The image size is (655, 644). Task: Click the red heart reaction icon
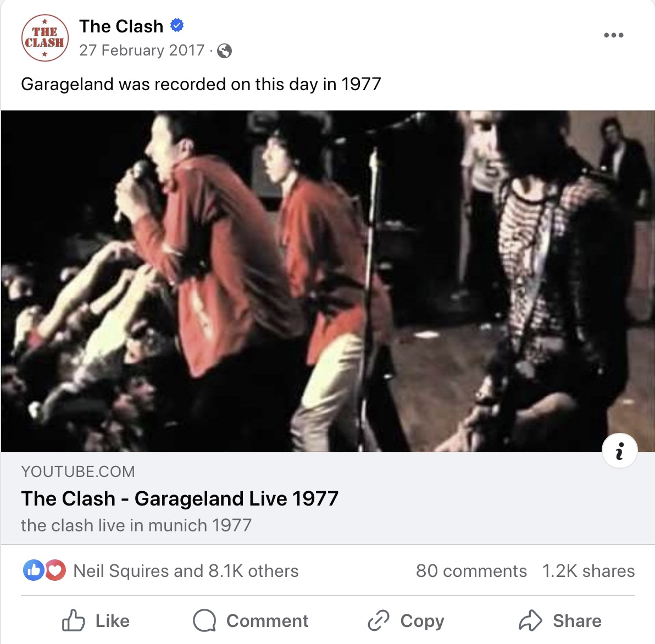[x=55, y=570]
